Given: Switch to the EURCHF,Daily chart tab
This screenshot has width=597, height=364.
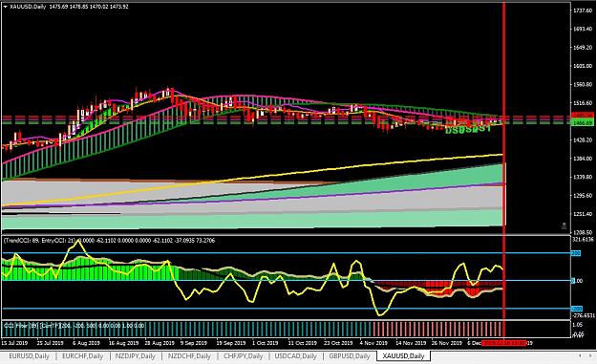Looking at the screenshot, I should pyautogui.click(x=82, y=356).
